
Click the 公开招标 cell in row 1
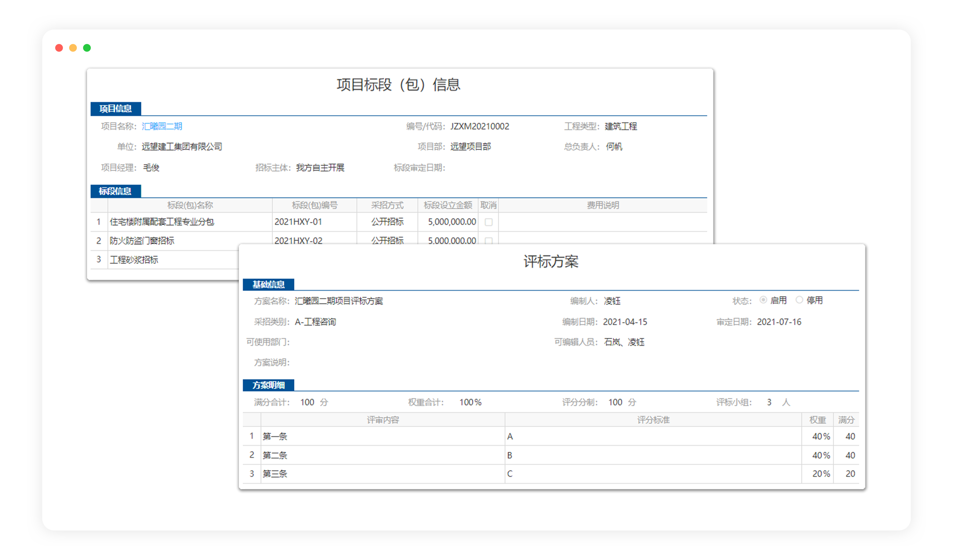[387, 222]
